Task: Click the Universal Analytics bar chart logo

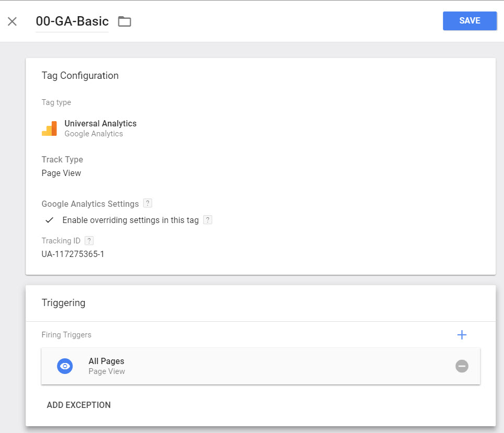Action: pyautogui.click(x=49, y=128)
